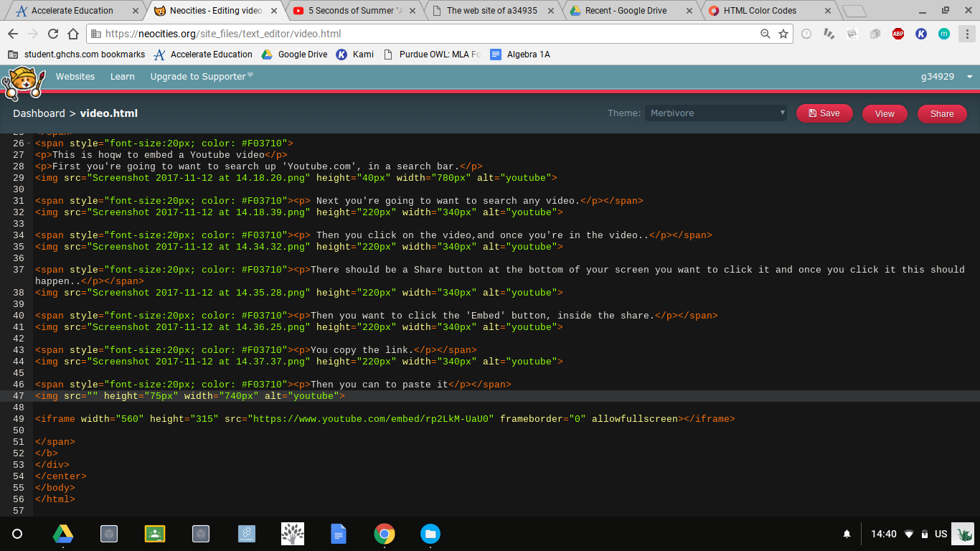Click the S logo extension icon
The height and width of the screenshot is (551, 980).
[x=852, y=34]
